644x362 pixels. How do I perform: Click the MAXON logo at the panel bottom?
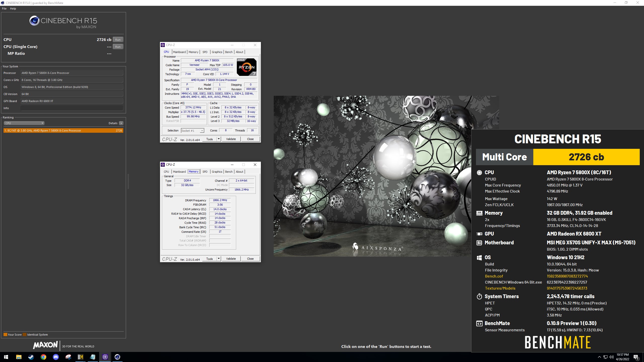pos(45,345)
